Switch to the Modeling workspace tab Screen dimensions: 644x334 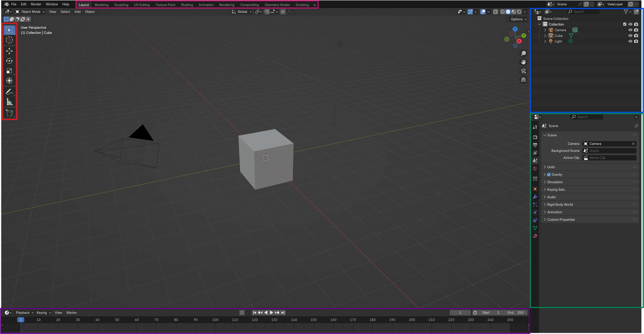coord(101,5)
